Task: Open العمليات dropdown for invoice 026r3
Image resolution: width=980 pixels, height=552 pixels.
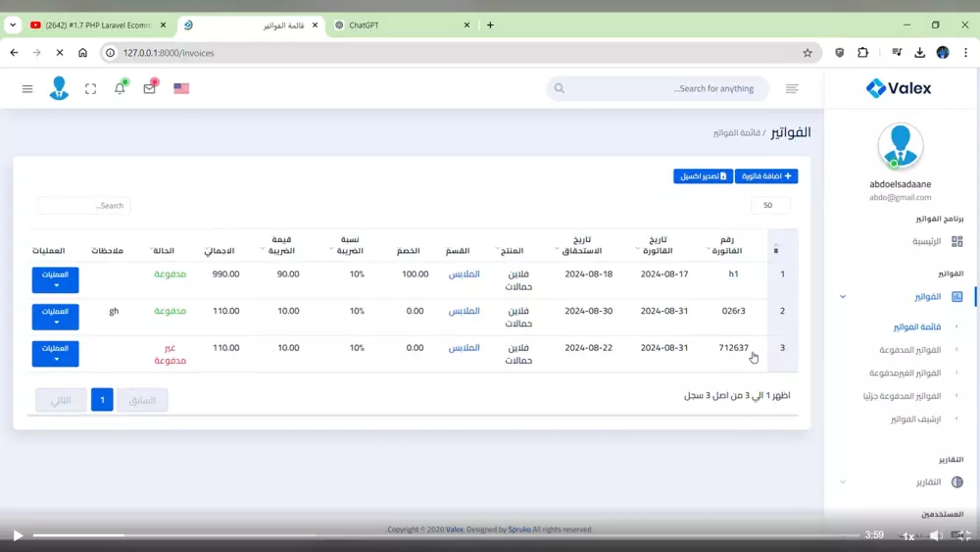Action: (x=56, y=317)
